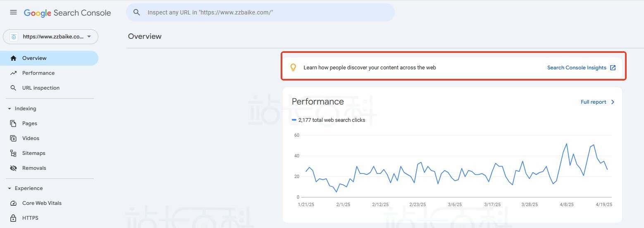
Task: Click the Removals crossed-eye icon
Action: point(14,168)
